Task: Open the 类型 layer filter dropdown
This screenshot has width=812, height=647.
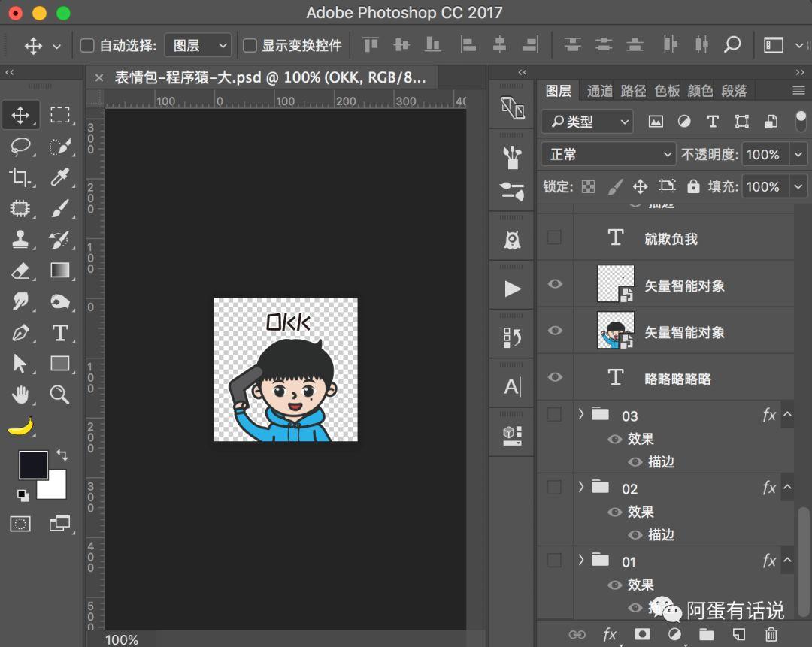Action: click(x=587, y=122)
